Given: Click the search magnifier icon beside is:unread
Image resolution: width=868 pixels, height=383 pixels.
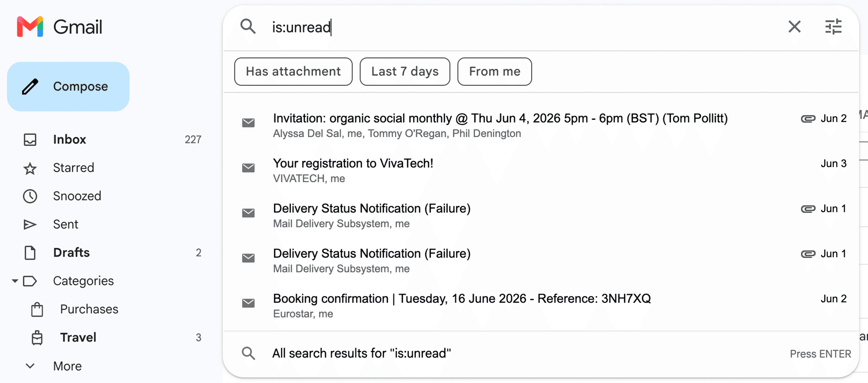Looking at the screenshot, I should [248, 26].
